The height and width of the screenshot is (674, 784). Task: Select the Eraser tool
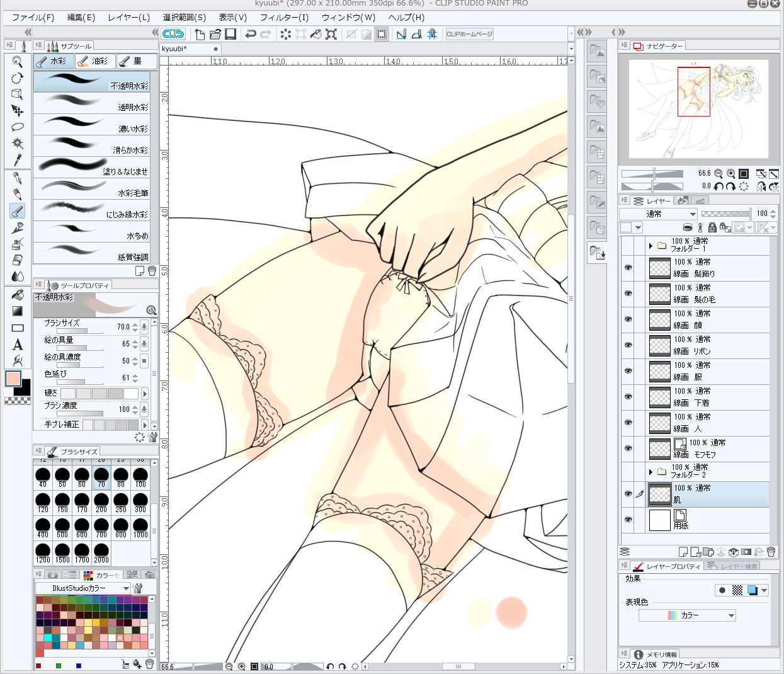18,260
